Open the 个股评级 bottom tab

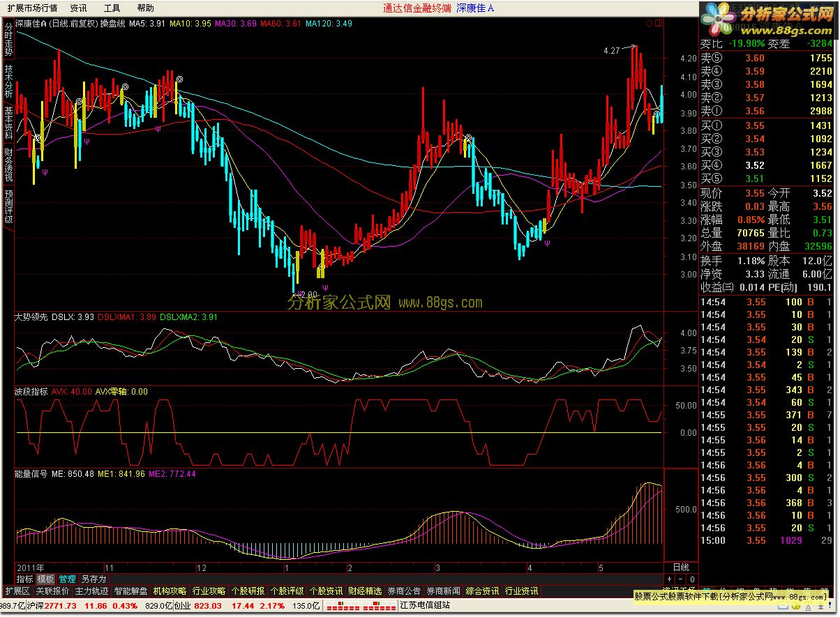(287, 591)
